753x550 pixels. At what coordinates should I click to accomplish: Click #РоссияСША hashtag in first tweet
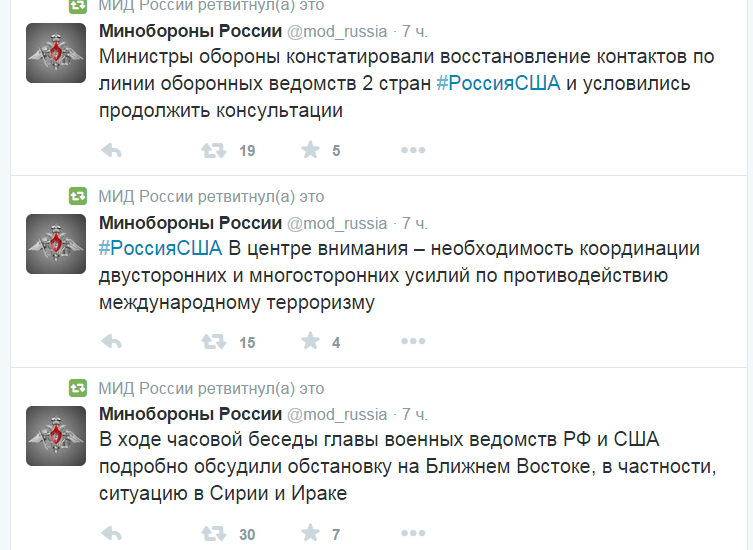498,84
